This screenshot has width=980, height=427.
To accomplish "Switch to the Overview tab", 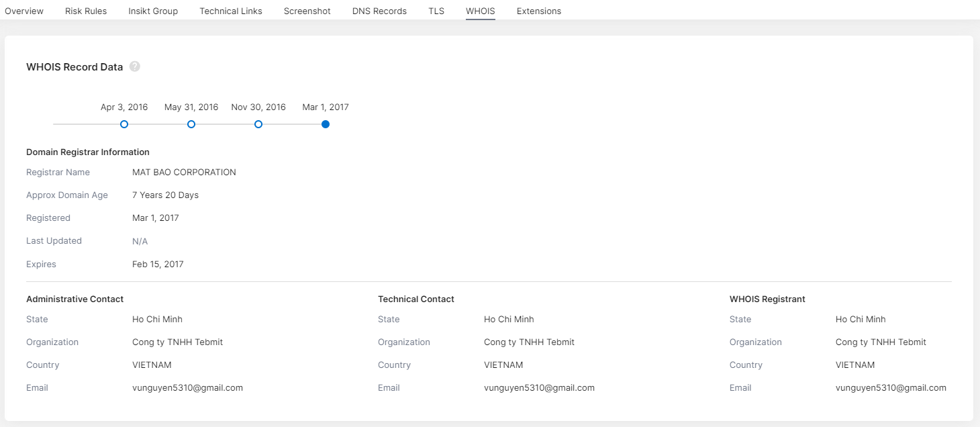I will [24, 11].
